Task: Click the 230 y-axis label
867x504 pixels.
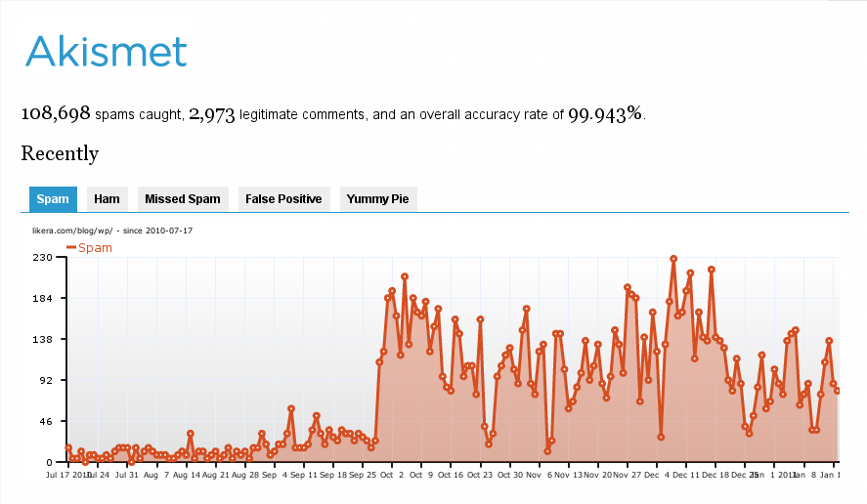Action: pyautogui.click(x=43, y=258)
